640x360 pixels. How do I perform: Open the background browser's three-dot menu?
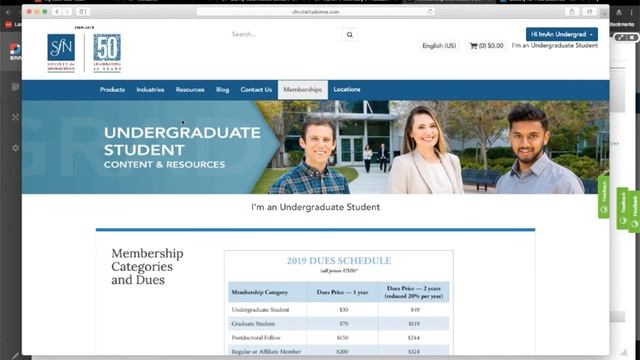coord(631,13)
